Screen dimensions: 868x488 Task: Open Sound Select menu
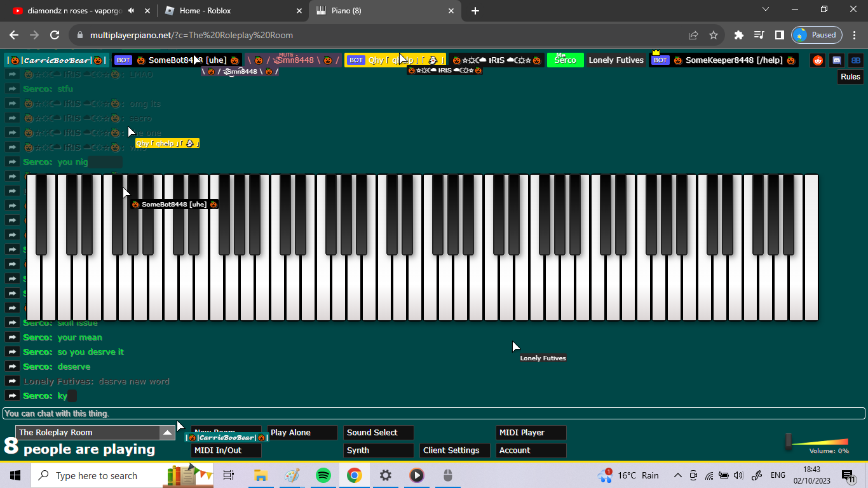coord(379,433)
